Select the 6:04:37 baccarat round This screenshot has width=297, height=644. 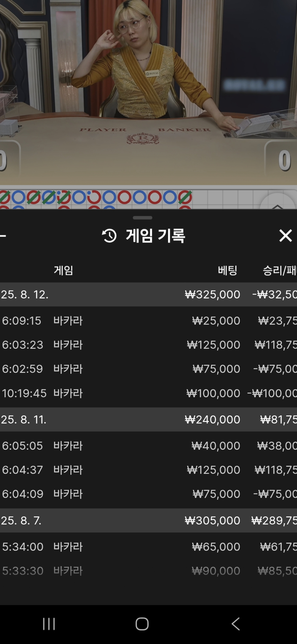pyautogui.click(x=148, y=470)
